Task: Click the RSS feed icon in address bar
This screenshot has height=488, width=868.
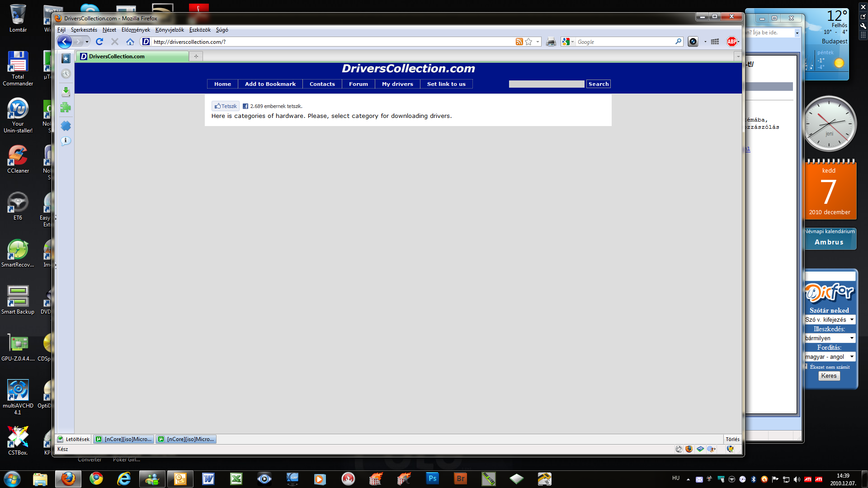Action: point(519,42)
